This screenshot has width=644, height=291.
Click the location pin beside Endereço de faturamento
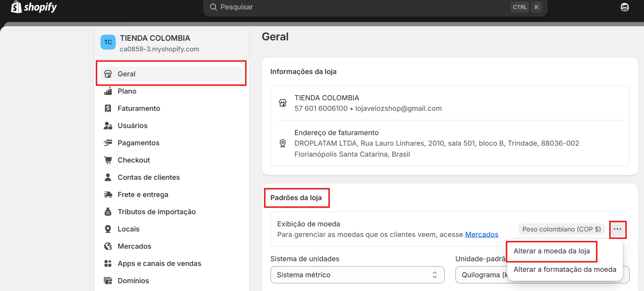pos(283,143)
